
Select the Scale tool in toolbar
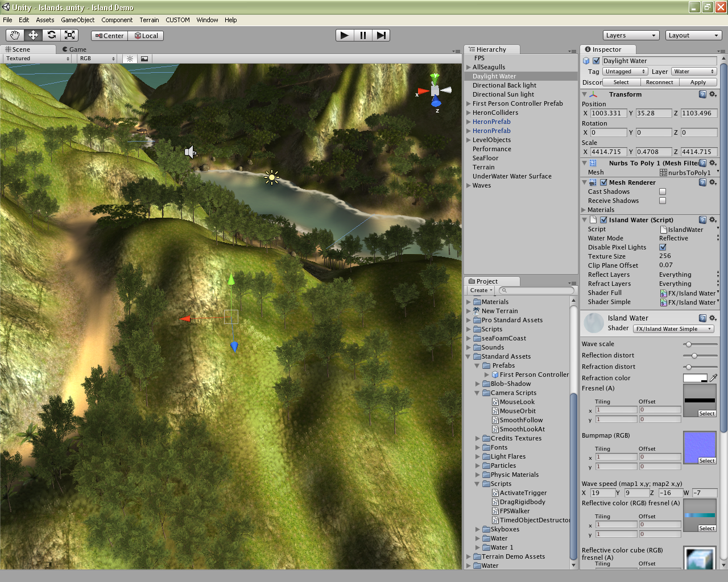tap(69, 35)
